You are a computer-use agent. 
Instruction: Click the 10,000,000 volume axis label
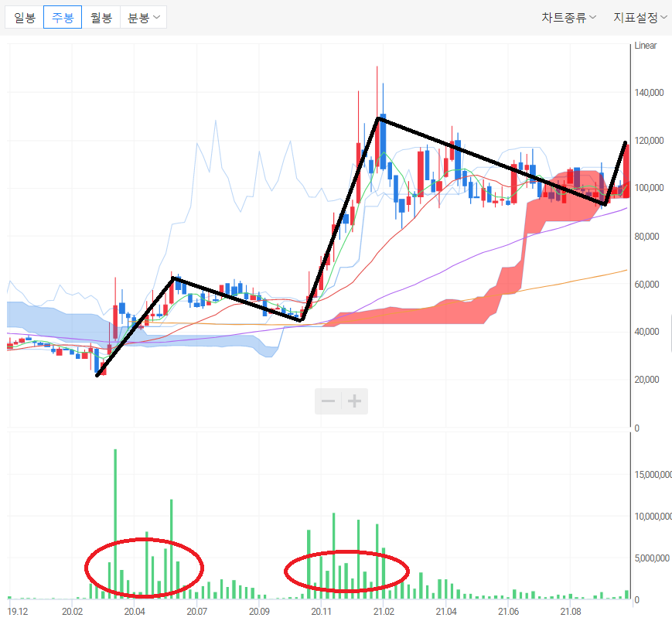(653, 517)
